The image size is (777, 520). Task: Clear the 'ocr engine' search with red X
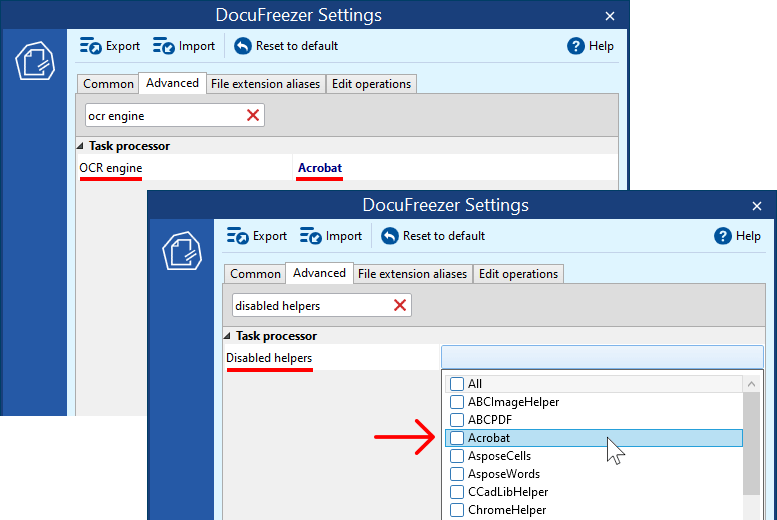(253, 116)
